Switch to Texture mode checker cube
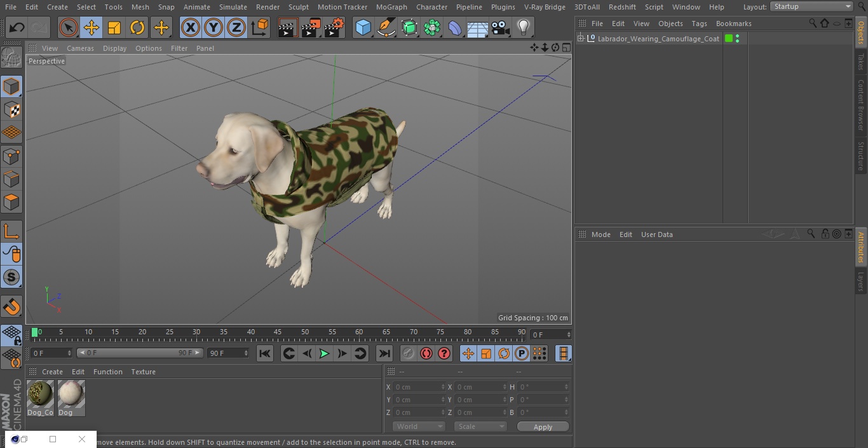This screenshot has width=868, height=448. click(11, 109)
